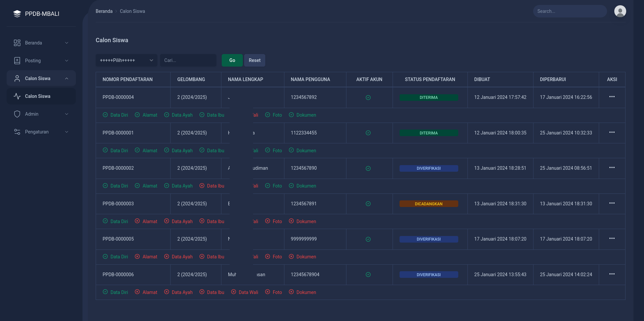The height and width of the screenshot is (321, 644).
Task: Open actions menu for PPDB-0000001
Action: pos(612,132)
